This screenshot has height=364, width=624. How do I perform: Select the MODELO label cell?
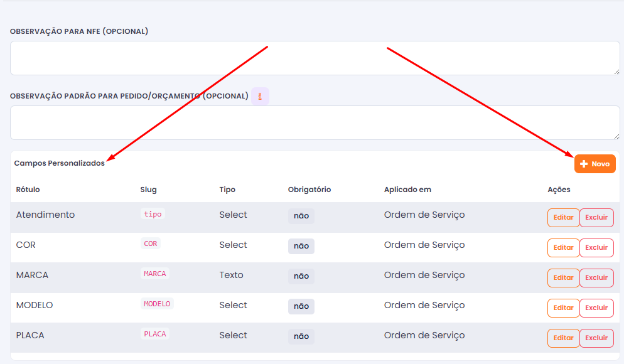click(35, 305)
